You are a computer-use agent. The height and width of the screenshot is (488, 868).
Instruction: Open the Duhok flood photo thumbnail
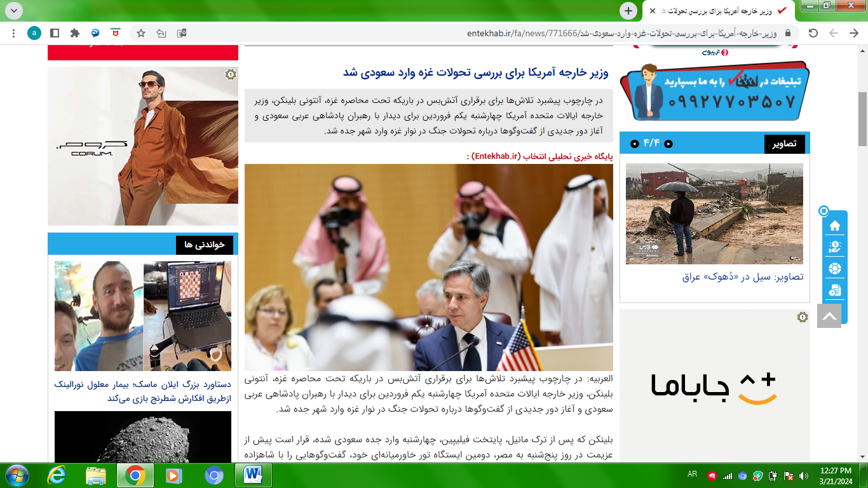[x=714, y=213]
